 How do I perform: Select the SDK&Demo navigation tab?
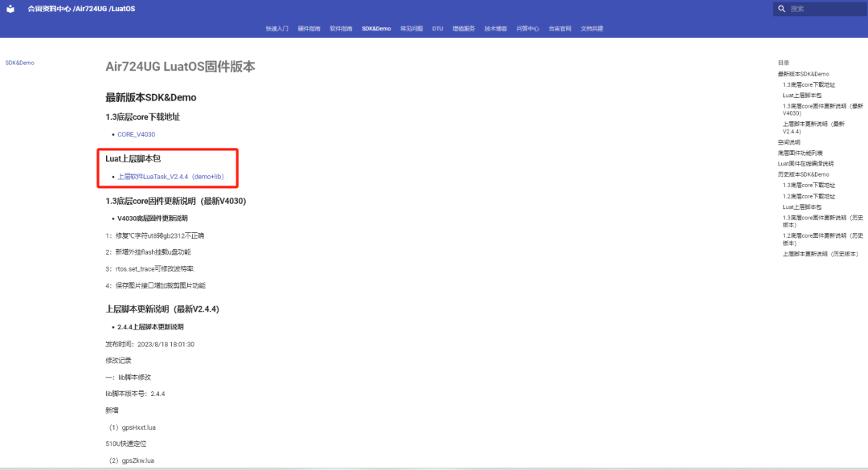pos(376,29)
